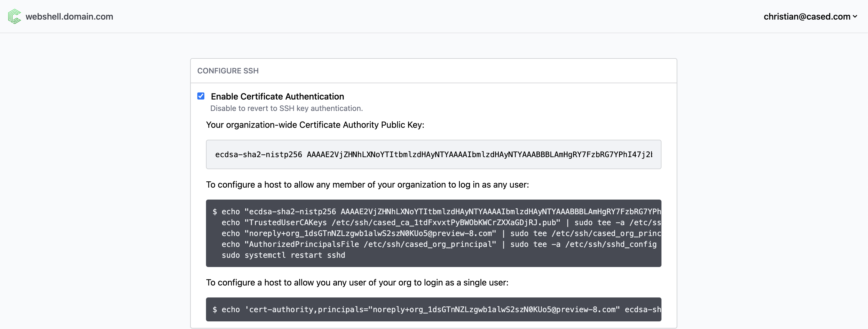
Task: Click the Cased logo icon
Action: coord(14,17)
